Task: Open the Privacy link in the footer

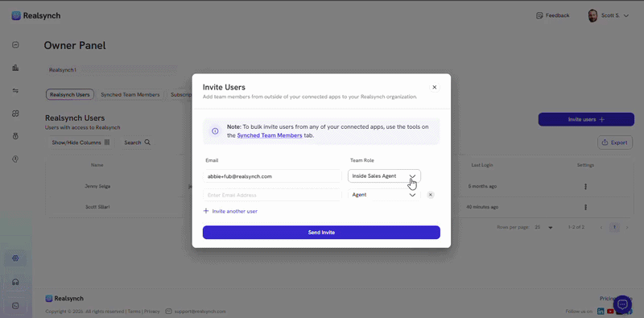Action: tap(152, 312)
